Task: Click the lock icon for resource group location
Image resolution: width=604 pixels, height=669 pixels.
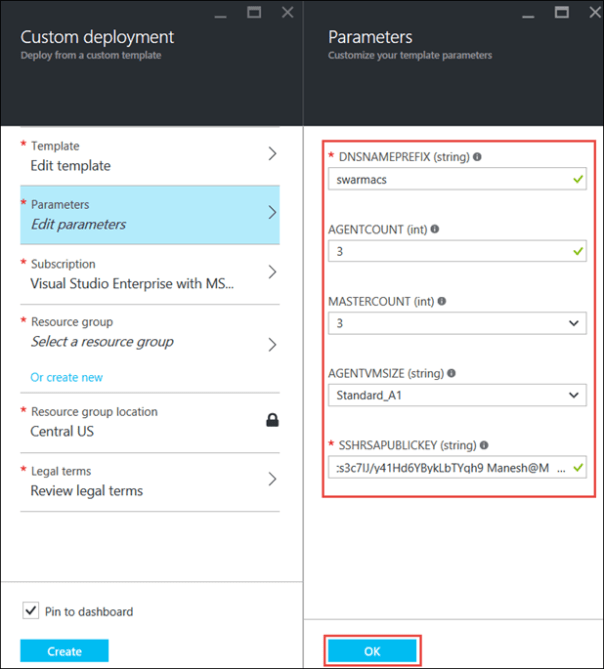Action: [x=272, y=421]
